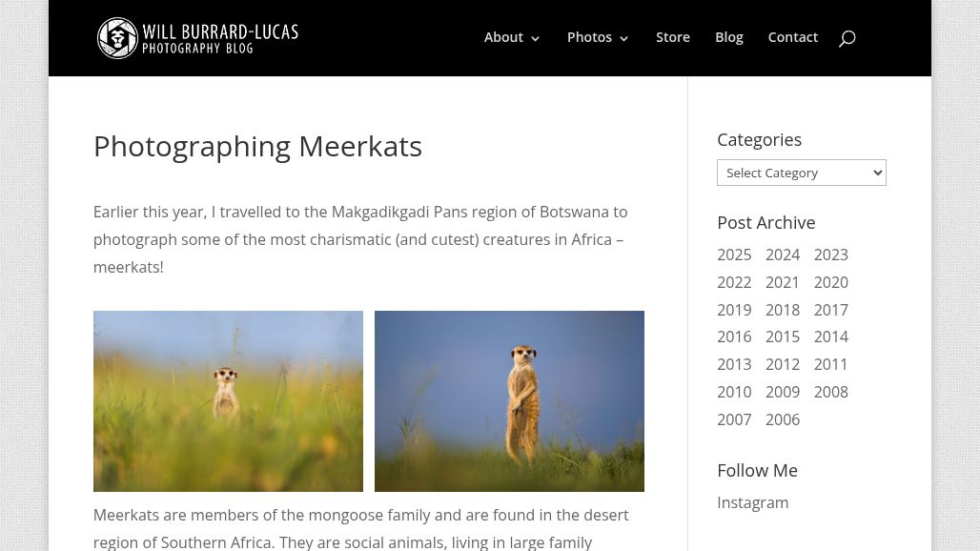The height and width of the screenshot is (551, 980).
Task: Open the standing meerkat photo on right
Action: 509,400
